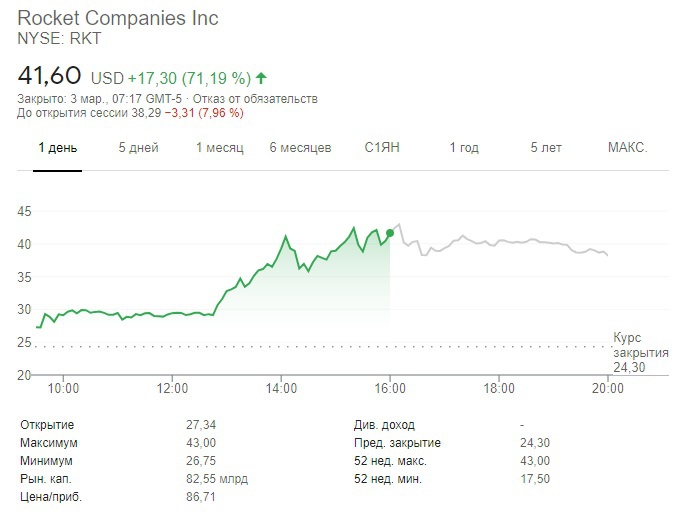
Task: Click the "NYSE: RKT" ticker label
Action: pyautogui.click(x=60, y=38)
